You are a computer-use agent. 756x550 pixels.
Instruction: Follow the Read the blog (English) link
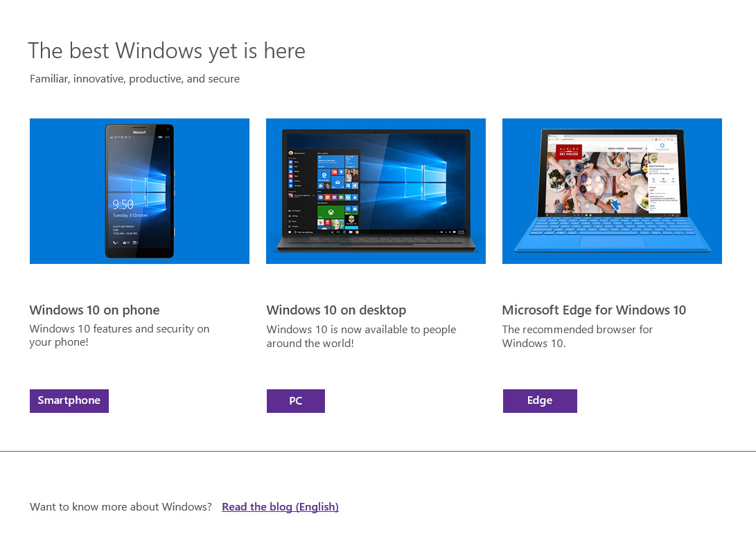pos(280,506)
